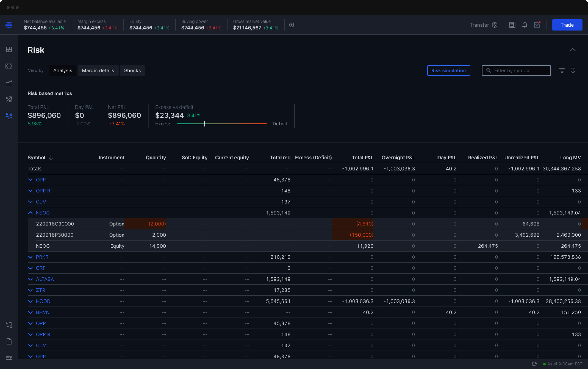The image size is (588, 369).
Task: Click the blue Trade button
Action: point(567,25)
